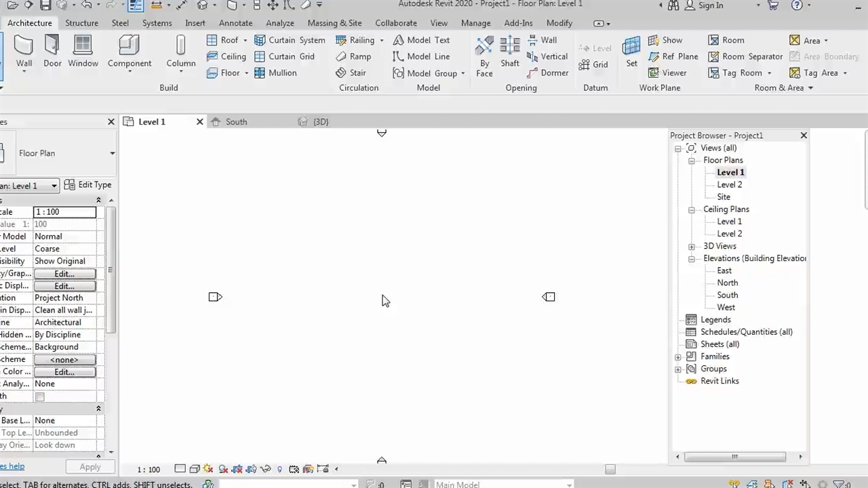868x488 pixels.
Task: Open the Annotate ribbon tab
Action: [x=235, y=23]
